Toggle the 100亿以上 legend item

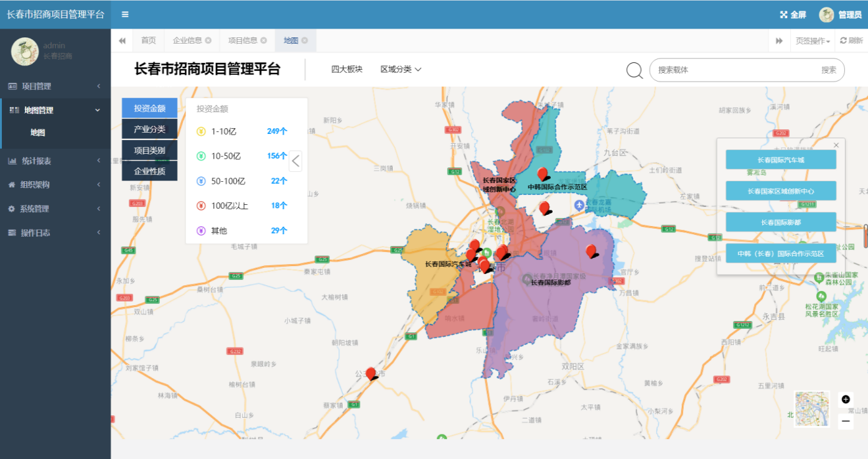pos(230,206)
